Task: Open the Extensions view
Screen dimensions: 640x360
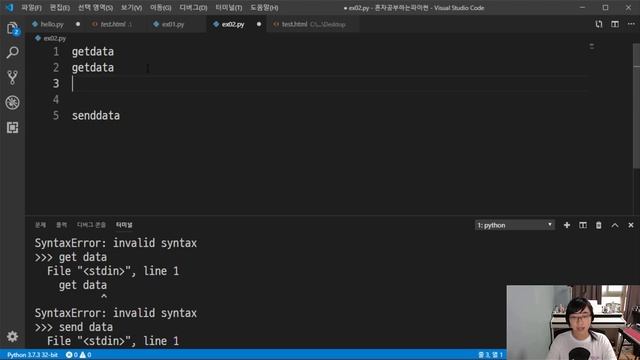Action: click(x=13, y=127)
